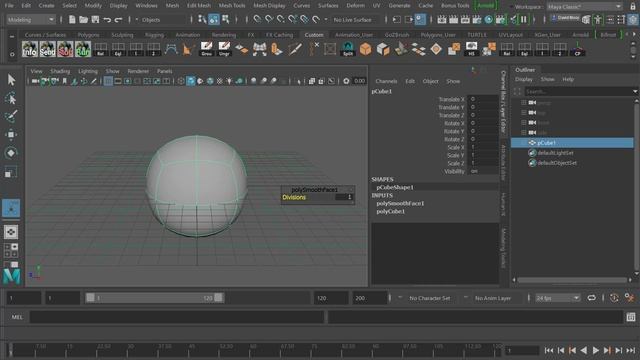The height and width of the screenshot is (360, 640).
Task: Click the Auto keyframe toggle icon
Action: [x=614, y=298]
